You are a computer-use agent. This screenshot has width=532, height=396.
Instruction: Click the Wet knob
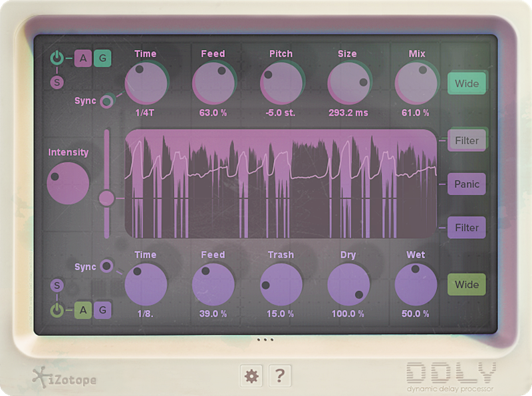point(416,285)
